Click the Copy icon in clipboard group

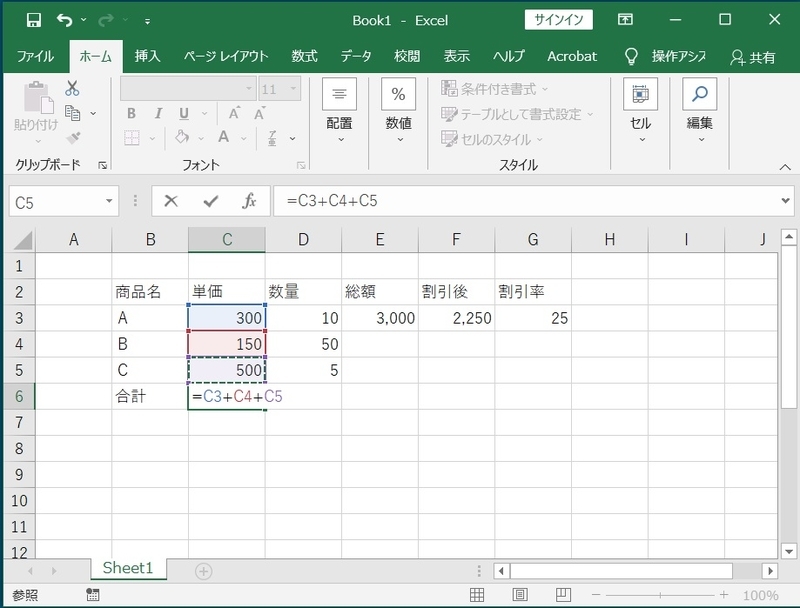pos(72,112)
